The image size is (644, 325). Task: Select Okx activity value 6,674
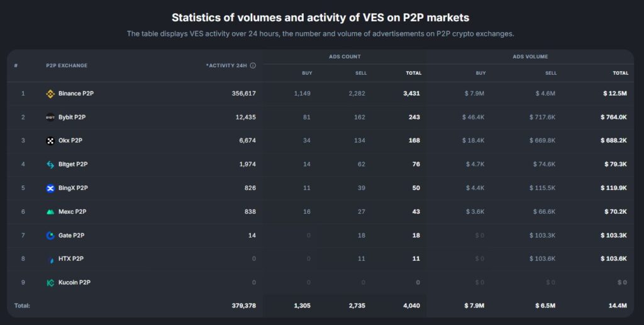click(x=248, y=140)
